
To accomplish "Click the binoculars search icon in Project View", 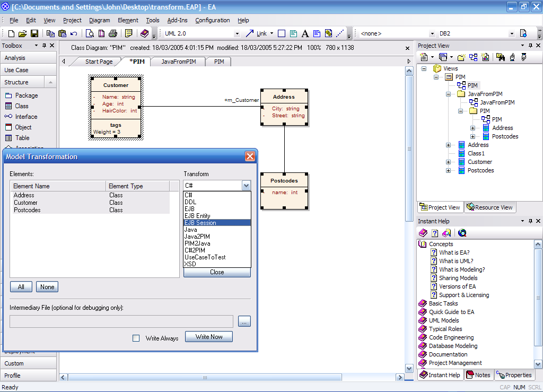I will pyautogui.click(x=500, y=57).
